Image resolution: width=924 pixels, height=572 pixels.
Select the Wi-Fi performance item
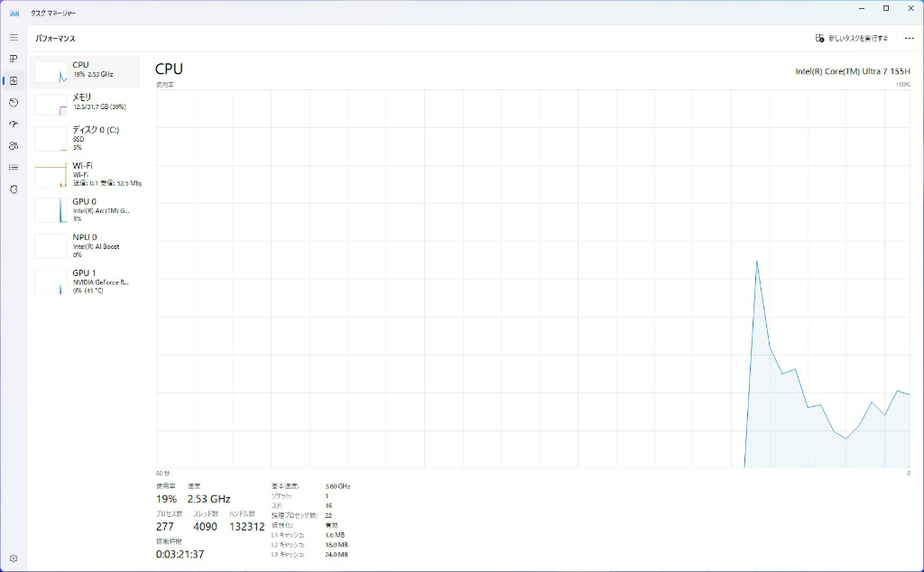(x=85, y=174)
